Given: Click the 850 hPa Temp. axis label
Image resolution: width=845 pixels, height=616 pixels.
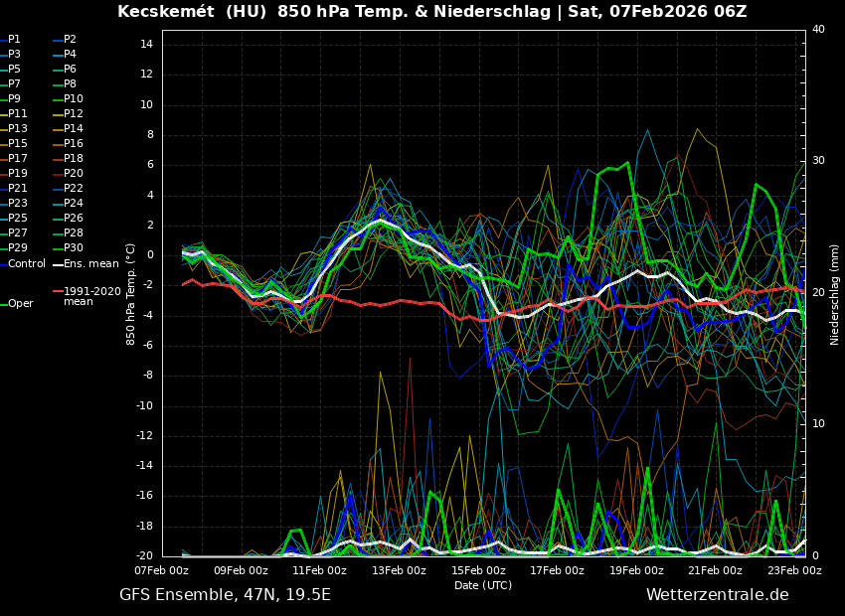Looking at the screenshot, I should point(131,294).
